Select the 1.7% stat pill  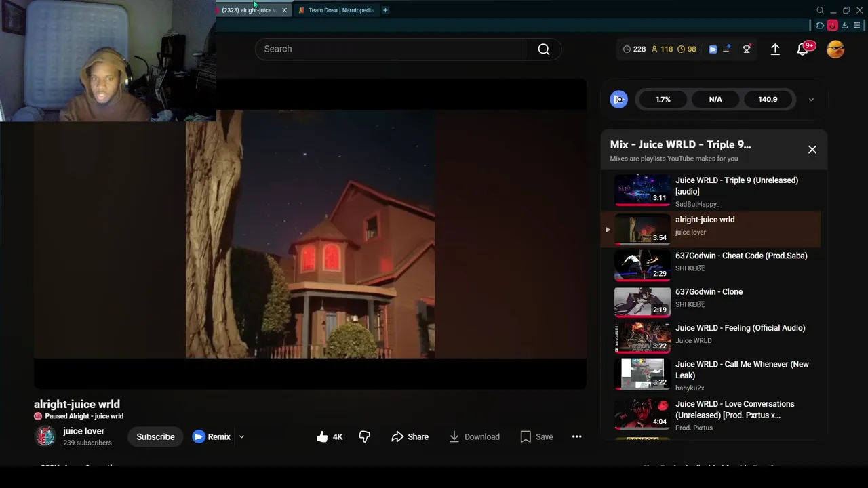(663, 99)
